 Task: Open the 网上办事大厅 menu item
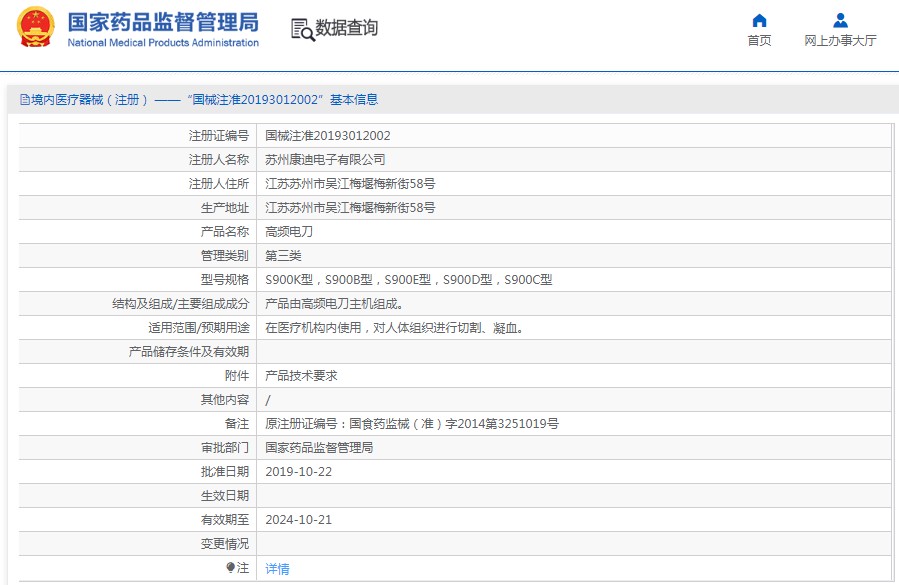tap(840, 41)
